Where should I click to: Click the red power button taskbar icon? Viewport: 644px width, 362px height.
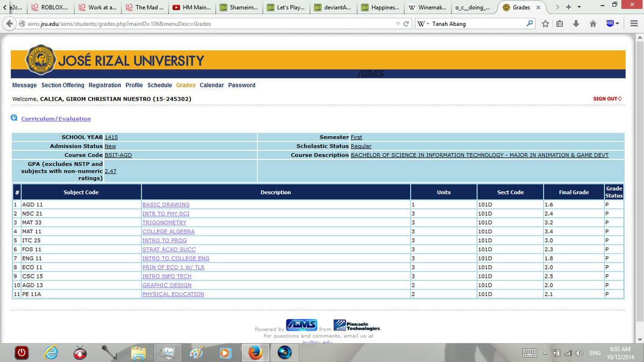click(x=22, y=353)
